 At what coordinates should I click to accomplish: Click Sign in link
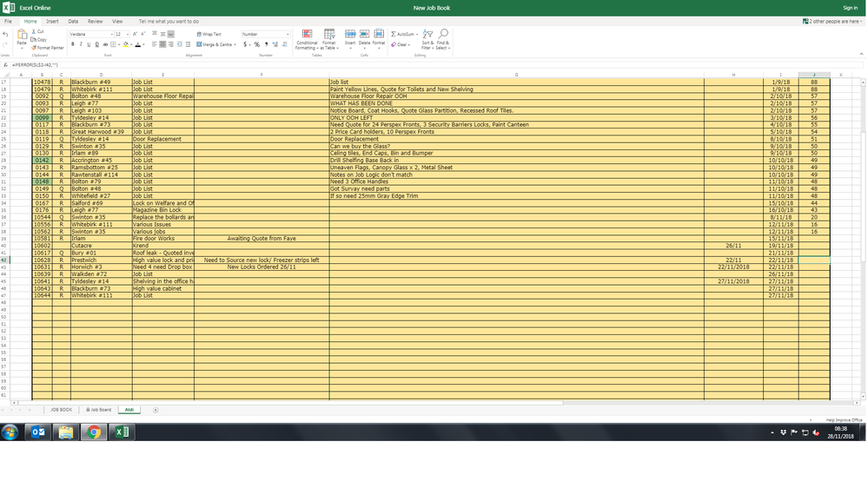[850, 8]
